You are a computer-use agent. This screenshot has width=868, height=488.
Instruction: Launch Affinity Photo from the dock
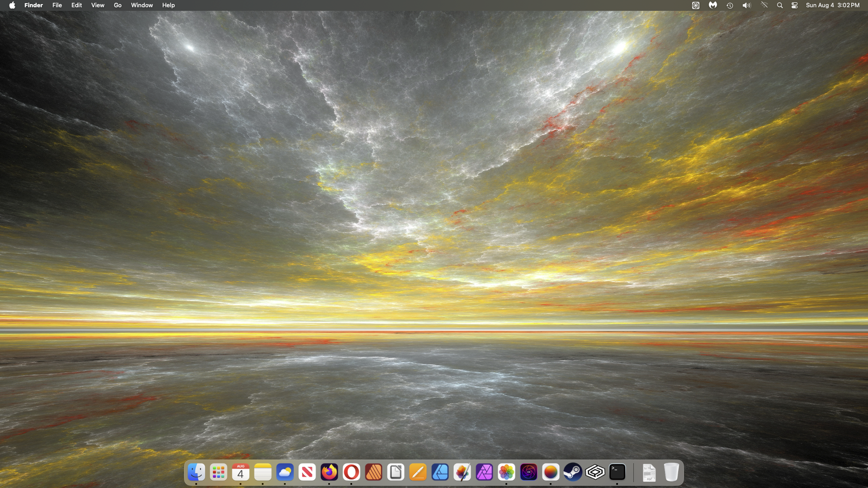click(x=484, y=472)
